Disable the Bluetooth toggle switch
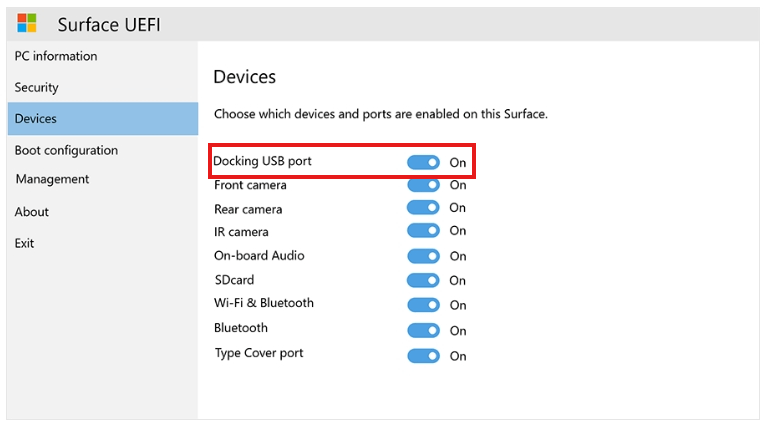 (423, 330)
